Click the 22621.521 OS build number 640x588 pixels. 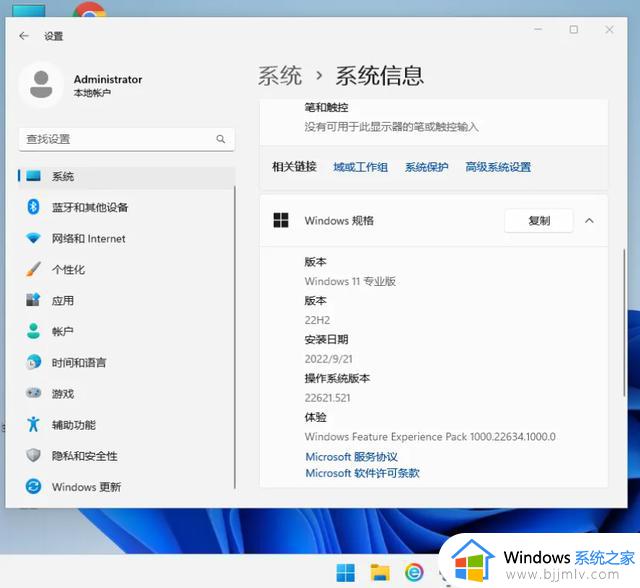click(327, 398)
